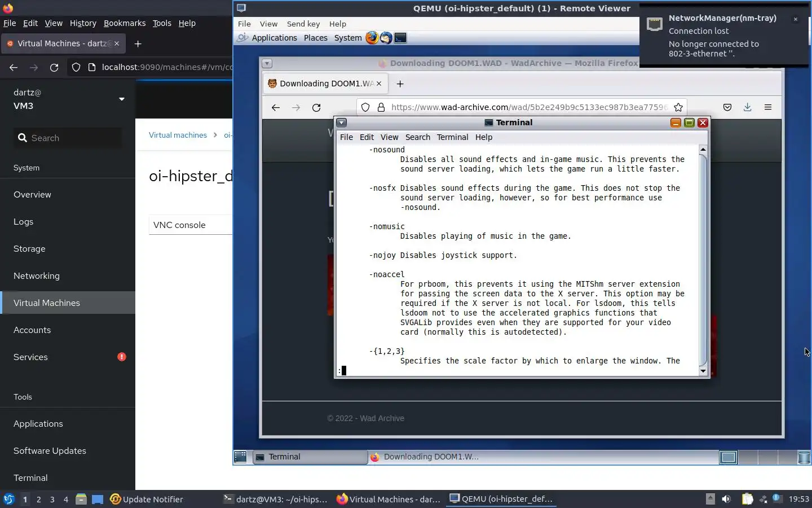Go to Overview in Cockpit sidebar

click(68, 194)
